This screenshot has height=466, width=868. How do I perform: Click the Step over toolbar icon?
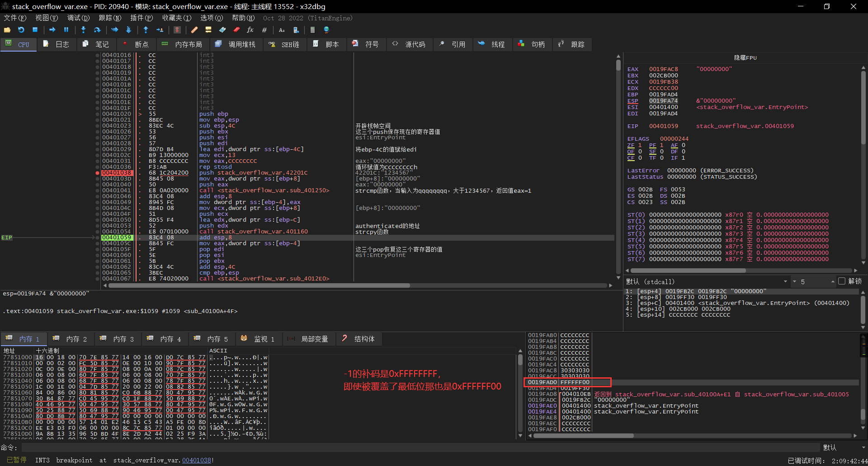point(97,30)
